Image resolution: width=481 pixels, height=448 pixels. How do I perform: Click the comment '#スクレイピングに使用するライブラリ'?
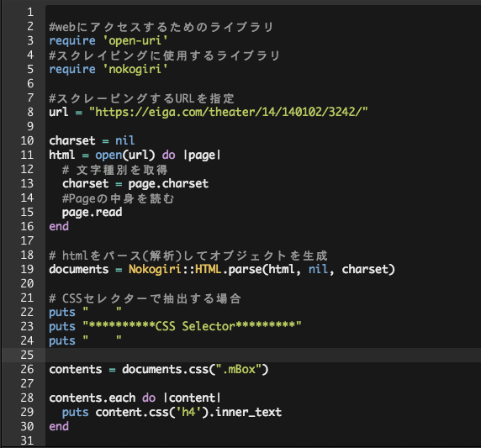click(x=165, y=55)
